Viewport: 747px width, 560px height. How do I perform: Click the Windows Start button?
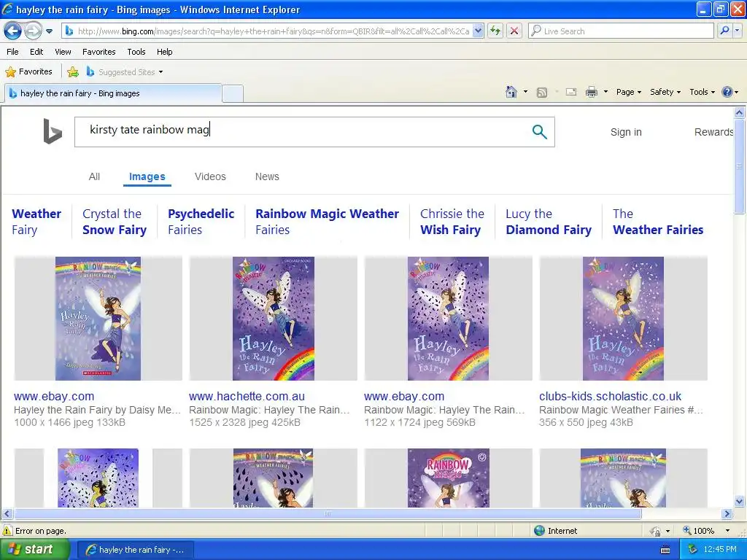35,550
